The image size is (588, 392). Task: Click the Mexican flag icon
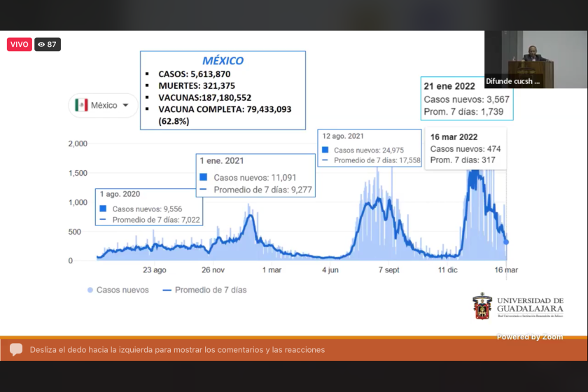click(x=81, y=105)
